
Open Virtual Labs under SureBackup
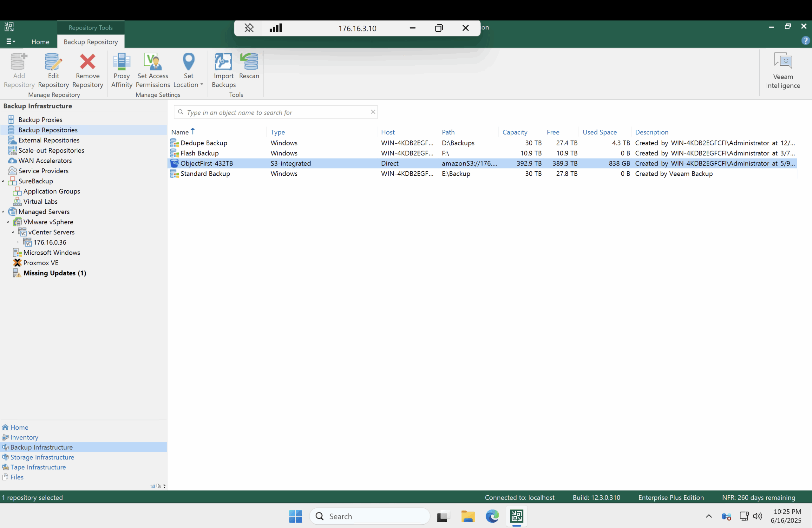click(40, 201)
